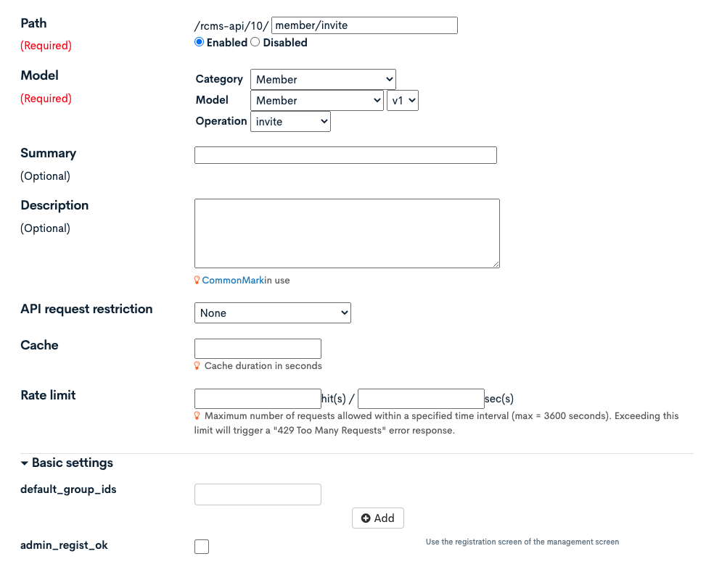Viewport: 706px width, 588px height.
Task: Click the Path input containing member/invite
Action: click(x=363, y=25)
